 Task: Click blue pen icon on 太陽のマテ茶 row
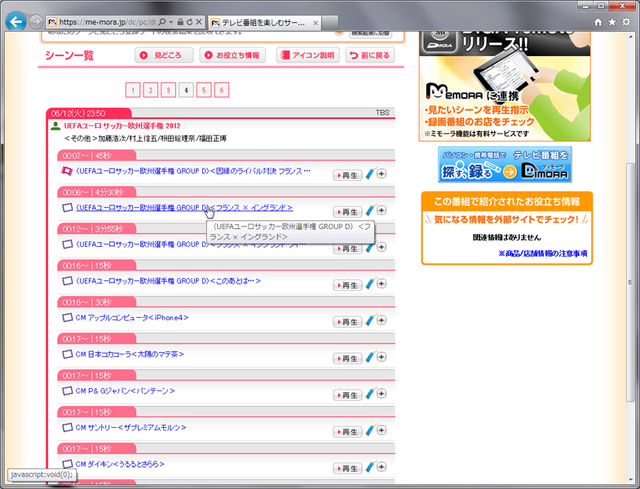tap(370, 357)
